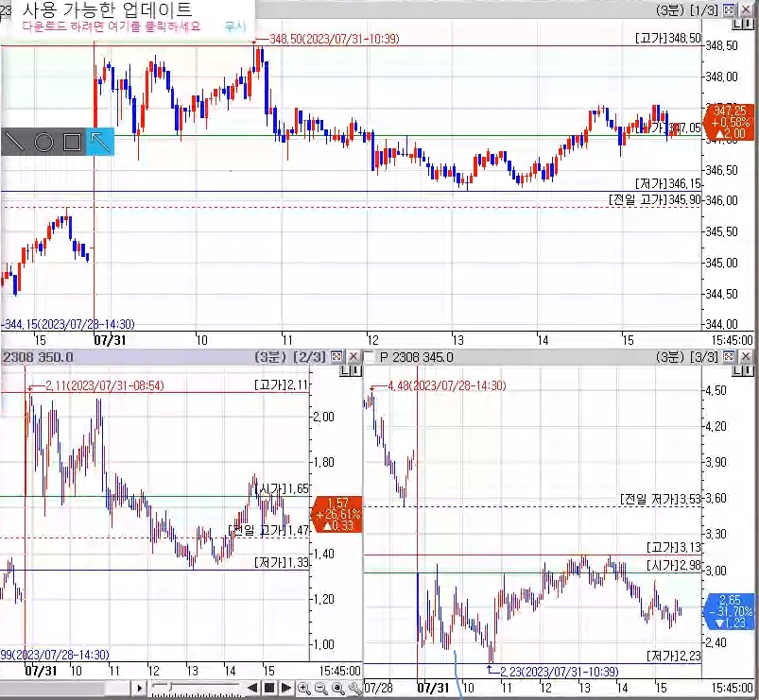
Task: Click the 1.57 current price tag
Action: [337, 514]
